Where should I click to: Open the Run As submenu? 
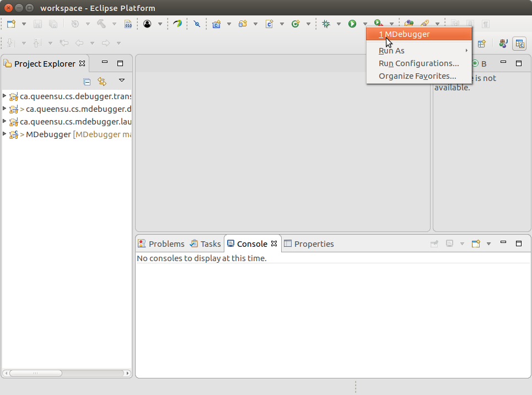(419, 51)
